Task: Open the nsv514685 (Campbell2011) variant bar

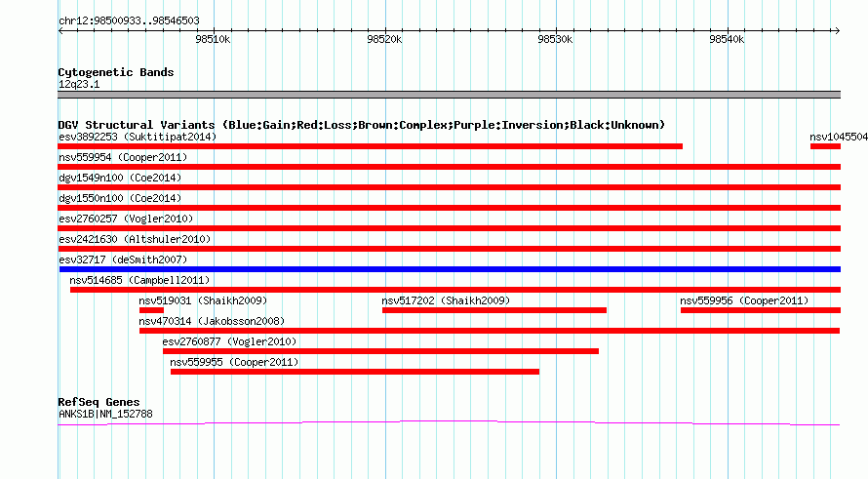Action: [x=455, y=290]
